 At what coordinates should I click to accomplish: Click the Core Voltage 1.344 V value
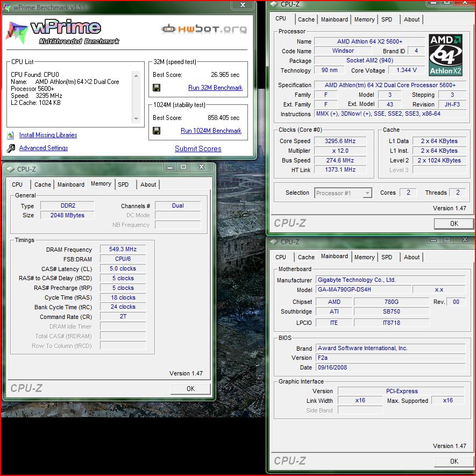tap(407, 70)
